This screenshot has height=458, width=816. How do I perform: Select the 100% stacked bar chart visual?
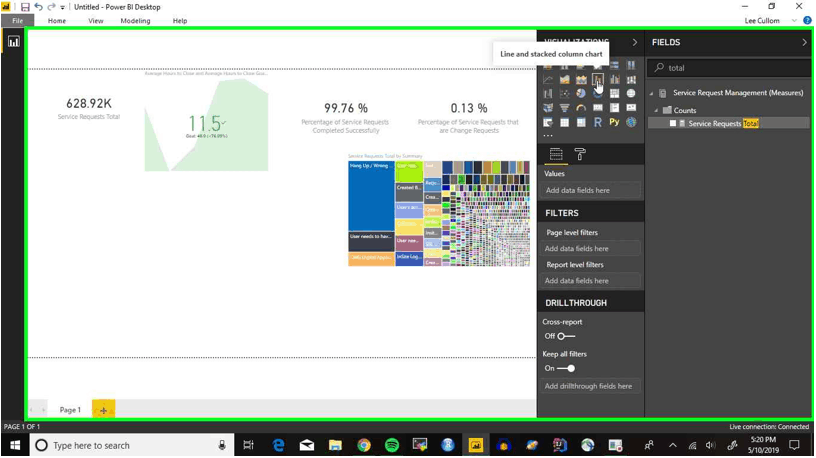pyautogui.click(x=615, y=65)
